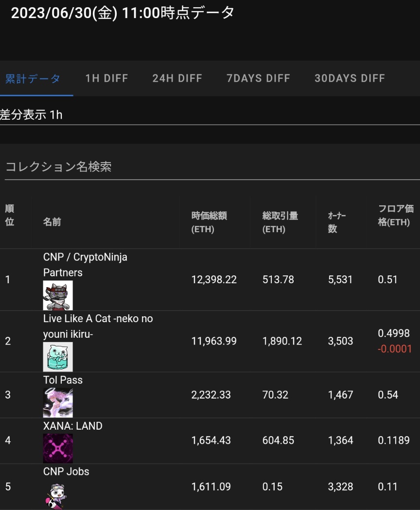This screenshot has height=510, width=420.
Task: Select the Tol Pass name text
Action: 63,380
